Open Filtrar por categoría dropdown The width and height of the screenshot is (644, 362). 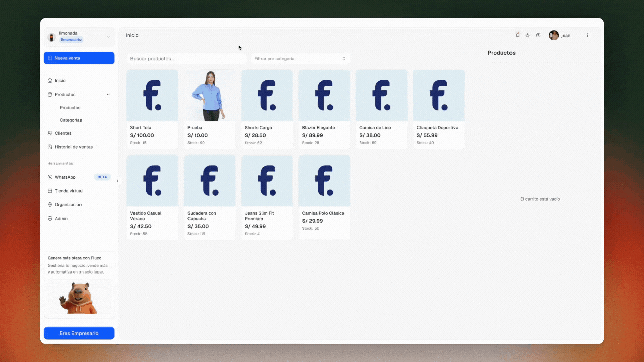pos(300,59)
